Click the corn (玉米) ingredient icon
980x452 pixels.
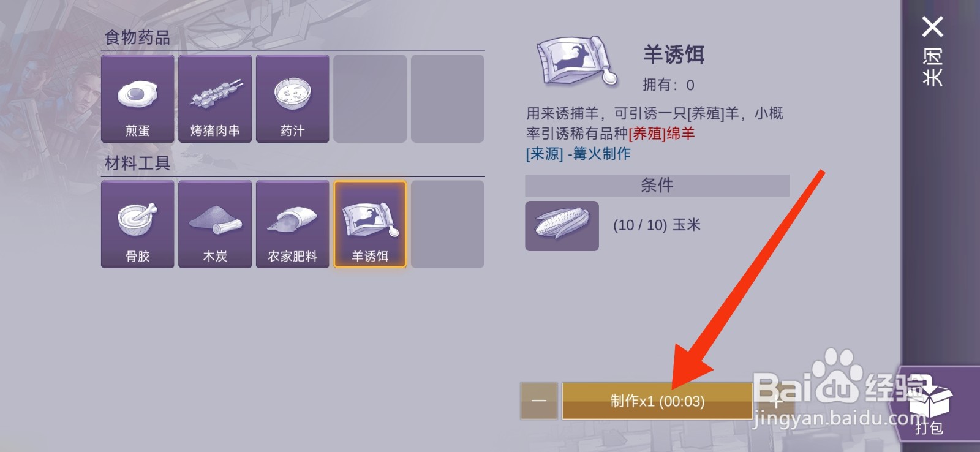tap(562, 225)
